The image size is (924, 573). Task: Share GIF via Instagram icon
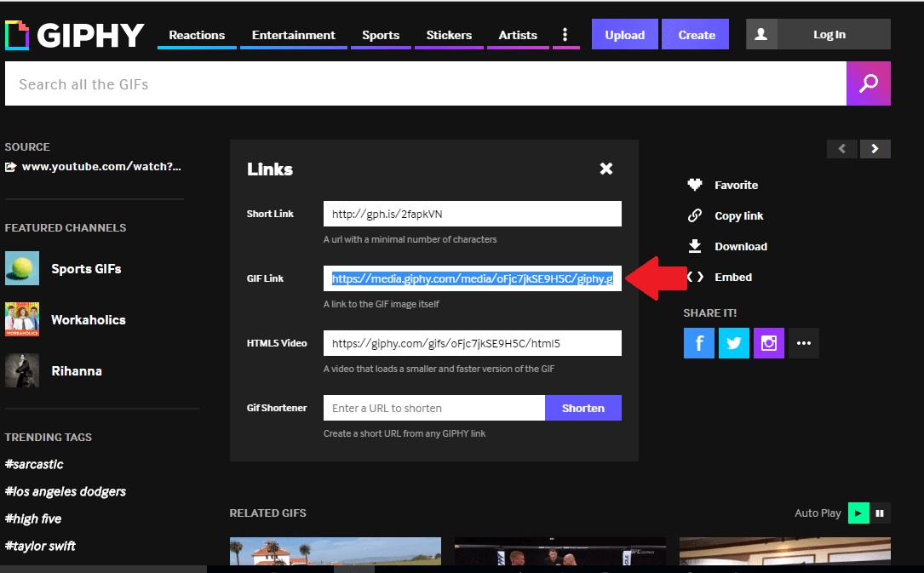pos(768,343)
